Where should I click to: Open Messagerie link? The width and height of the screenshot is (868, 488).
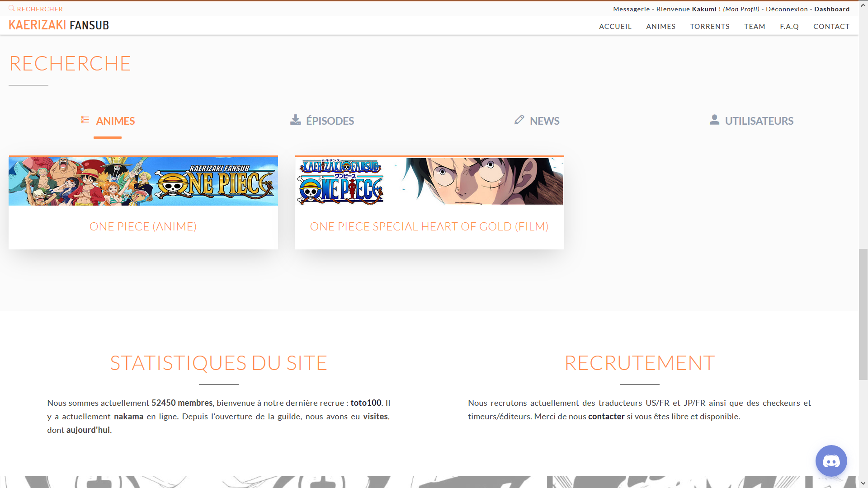(631, 9)
